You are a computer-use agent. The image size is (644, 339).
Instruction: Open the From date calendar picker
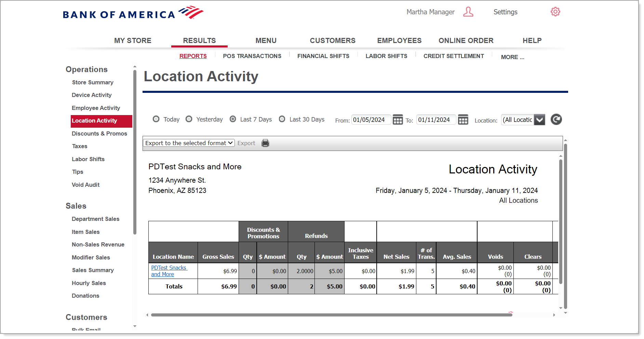click(x=398, y=120)
